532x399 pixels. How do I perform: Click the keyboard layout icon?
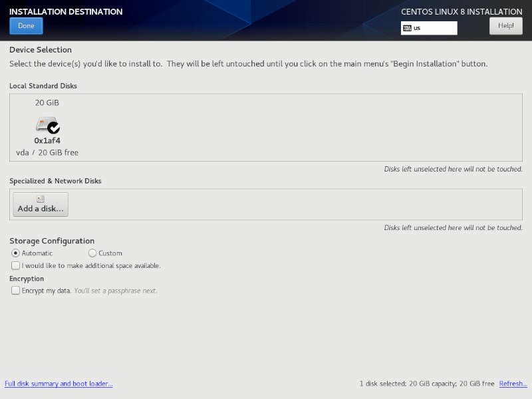tap(408, 28)
